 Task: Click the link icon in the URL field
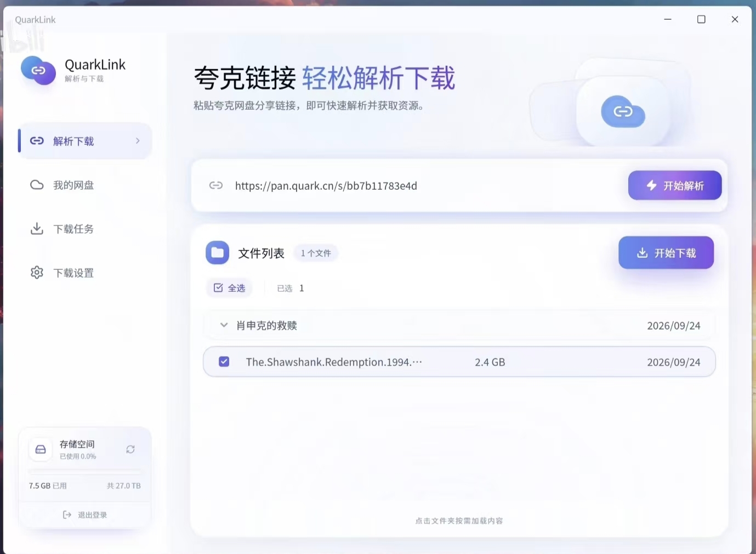click(216, 185)
